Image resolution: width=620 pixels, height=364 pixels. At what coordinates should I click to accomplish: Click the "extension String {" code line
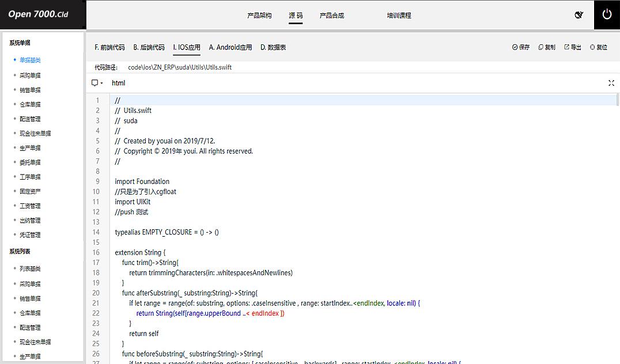point(140,252)
